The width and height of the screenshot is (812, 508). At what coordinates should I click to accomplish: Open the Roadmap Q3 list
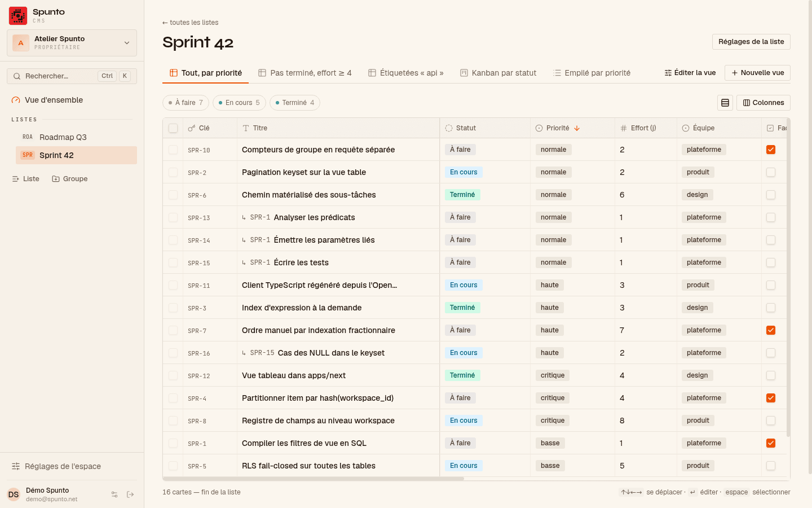(x=76, y=137)
